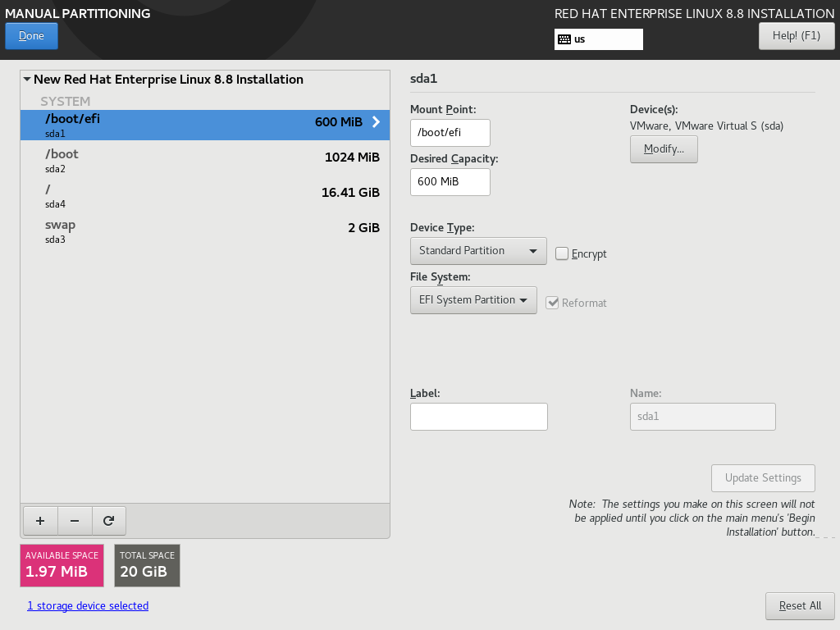This screenshot has height=630, width=840.
Task: Click the keyboard layout icon next to us
Action: pos(564,39)
